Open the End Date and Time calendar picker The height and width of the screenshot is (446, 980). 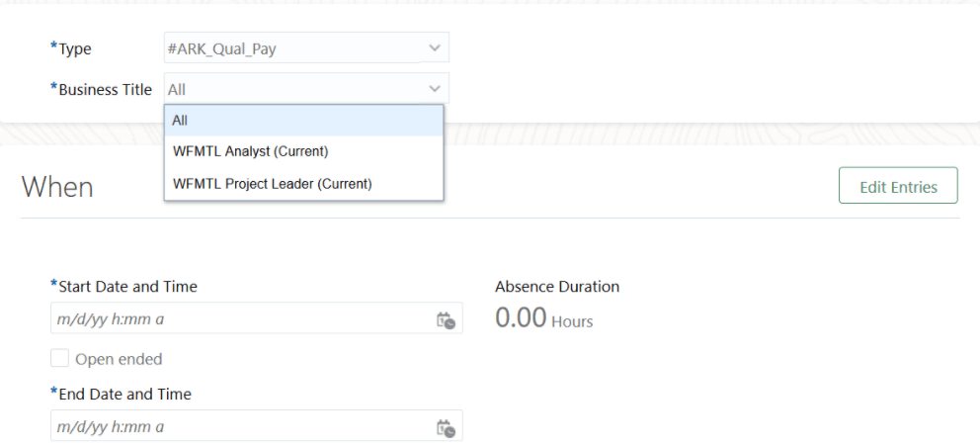click(x=446, y=427)
